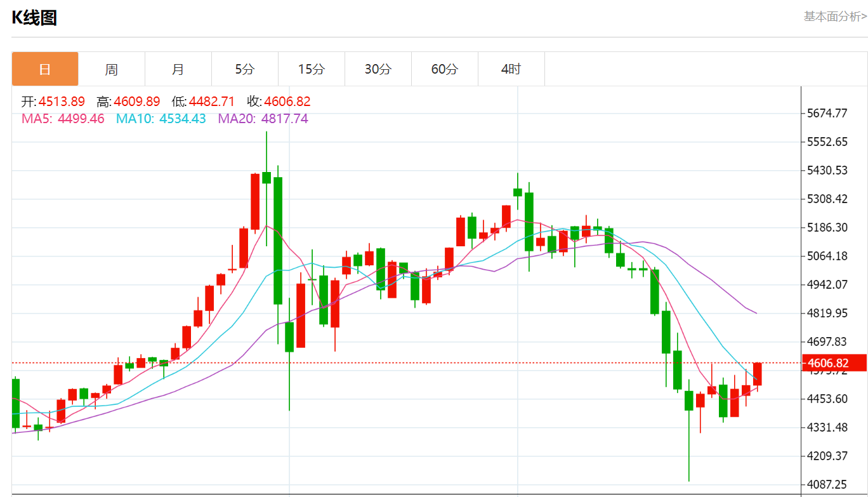Click the MA5 legend value 4499.46
Viewport: 868px width, 497px height.
pyautogui.click(x=81, y=119)
